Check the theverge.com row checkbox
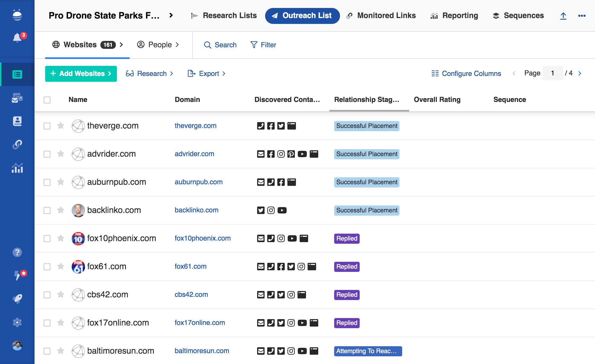This screenshot has height=364, width=595. click(x=47, y=126)
